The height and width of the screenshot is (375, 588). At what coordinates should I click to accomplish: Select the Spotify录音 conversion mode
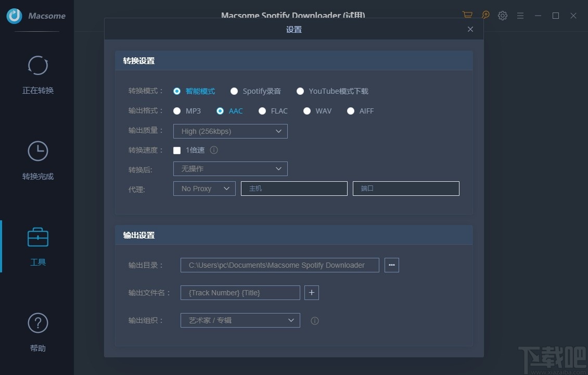tap(234, 91)
